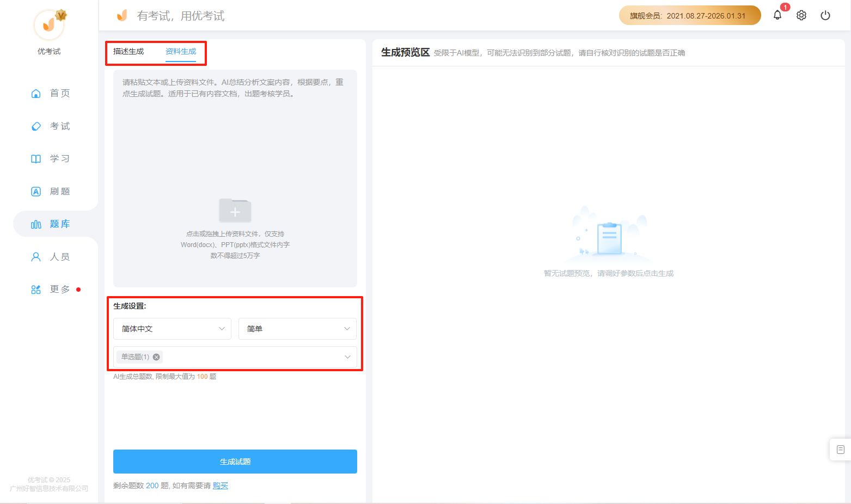This screenshot has width=851, height=504.
Task: Open the notification bell icon
Action: click(777, 15)
